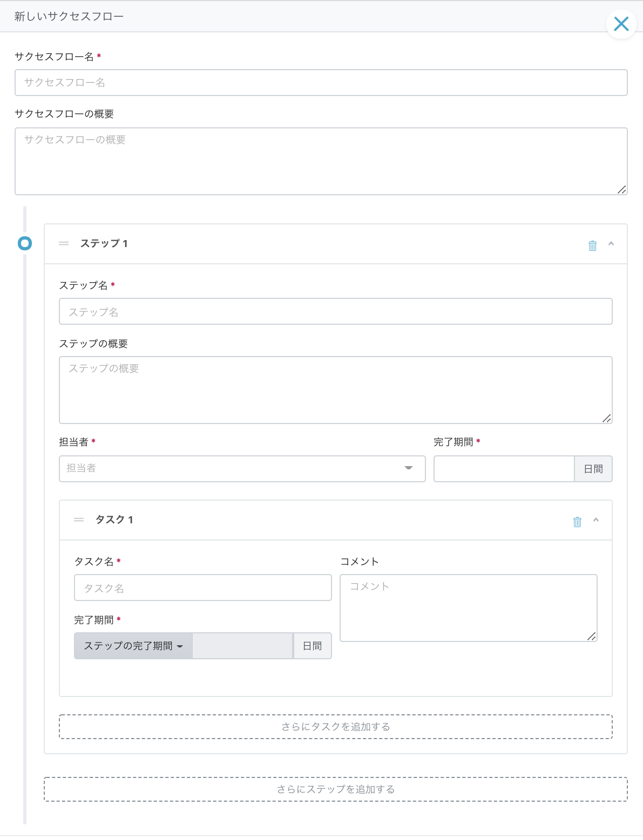Viewport: 643px width, 840px height.
Task: Click コメント textarea resize handle
Action: coord(591,636)
